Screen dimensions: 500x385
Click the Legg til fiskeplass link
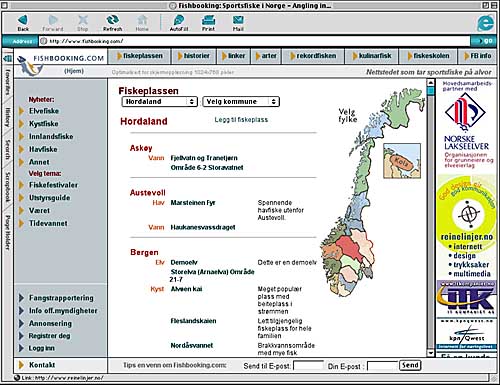pyautogui.click(x=241, y=120)
